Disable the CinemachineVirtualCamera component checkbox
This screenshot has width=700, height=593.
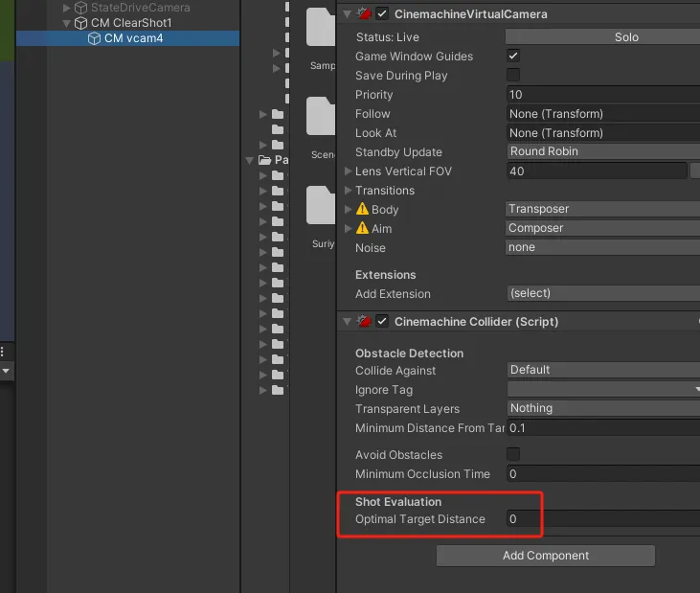[x=382, y=13]
